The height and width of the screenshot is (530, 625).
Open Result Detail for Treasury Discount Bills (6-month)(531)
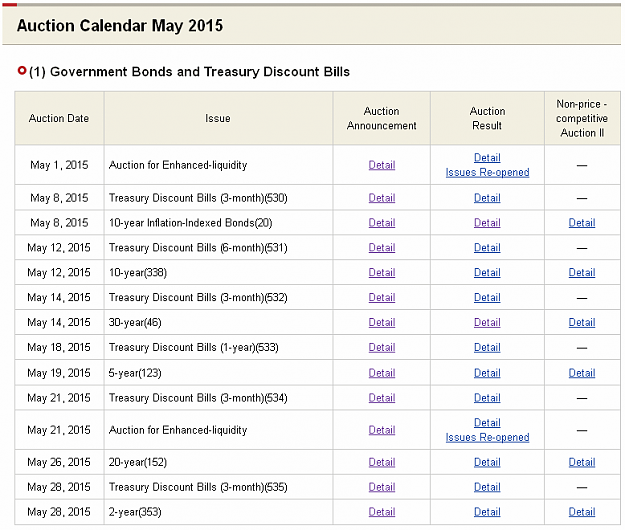tap(487, 248)
